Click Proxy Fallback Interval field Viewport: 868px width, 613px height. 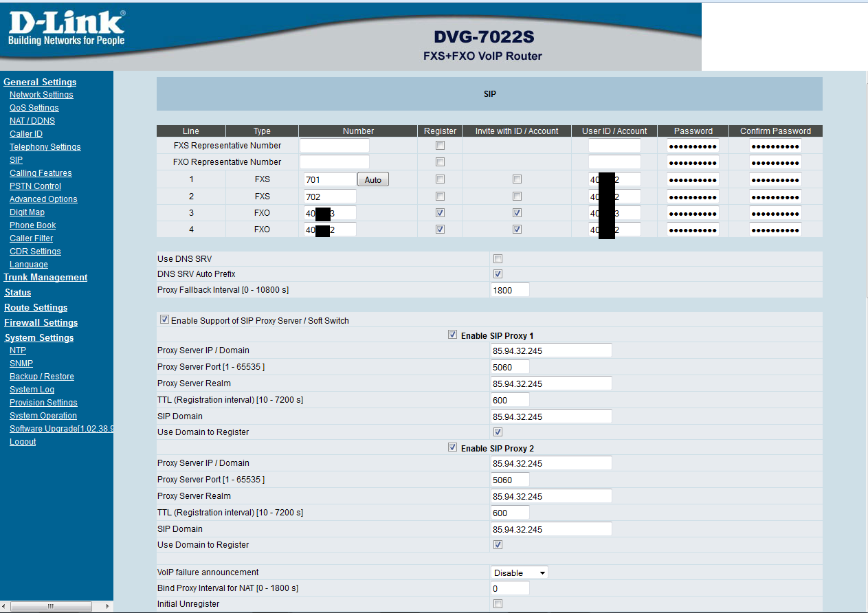pos(511,290)
